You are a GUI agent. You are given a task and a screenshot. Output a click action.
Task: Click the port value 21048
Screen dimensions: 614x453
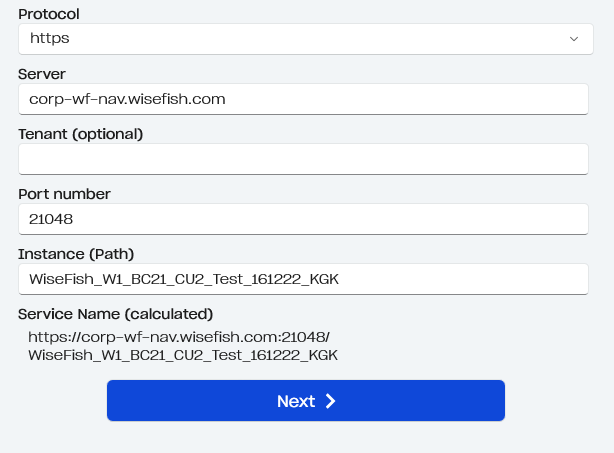coord(51,219)
